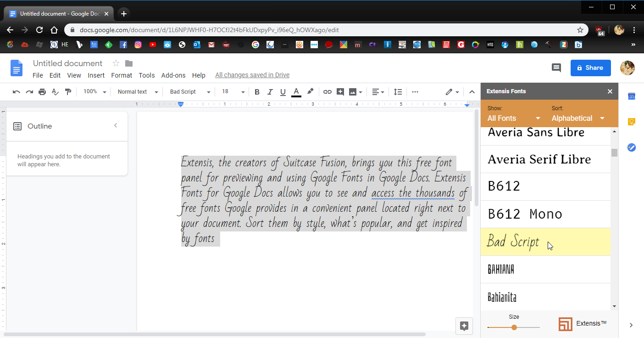Open the text color picker
Screen dimensions: 644x338
coord(296,92)
